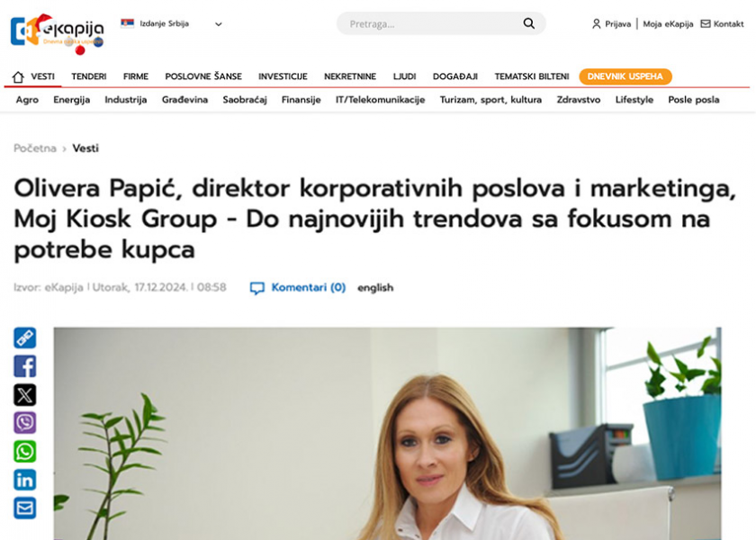Share article on Facebook icon
Viewport: 756px width, 540px height.
[24, 366]
